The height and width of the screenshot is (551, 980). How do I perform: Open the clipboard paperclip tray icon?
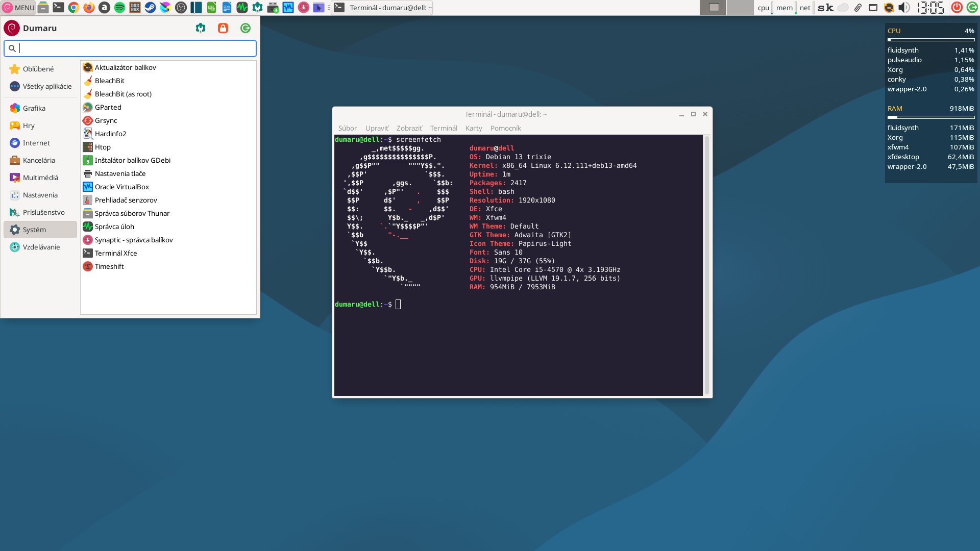(x=858, y=8)
